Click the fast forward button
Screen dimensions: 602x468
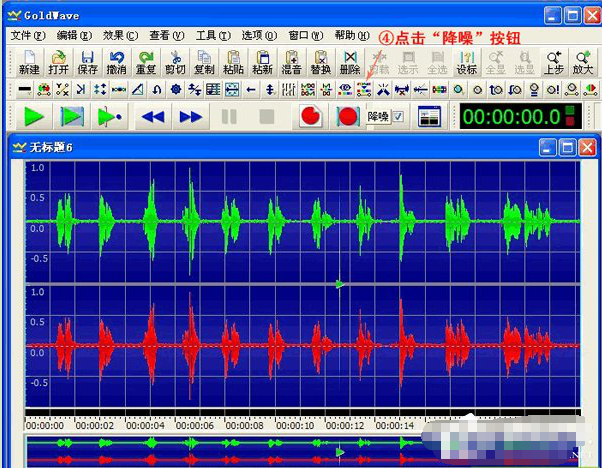coord(190,117)
